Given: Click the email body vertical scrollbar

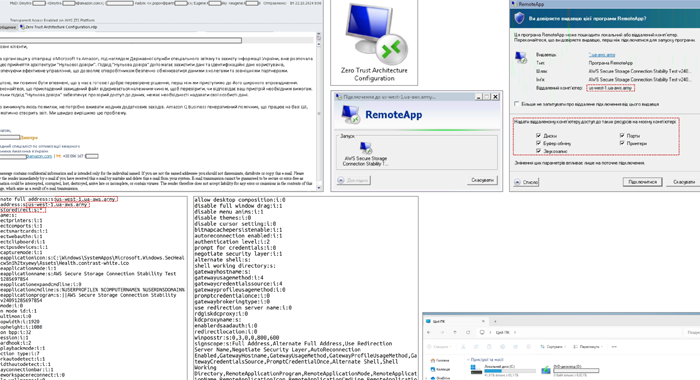Looking at the screenshot, I should pos(319,111).
